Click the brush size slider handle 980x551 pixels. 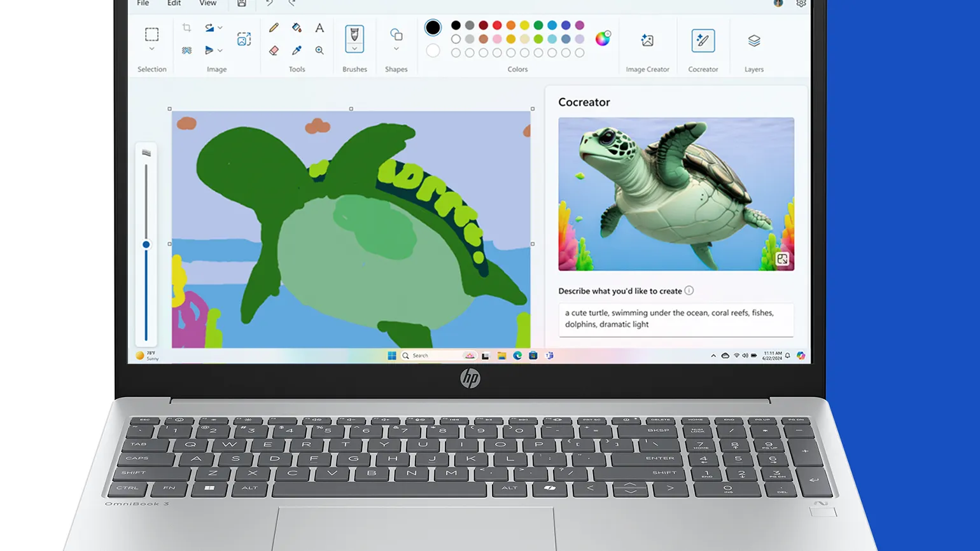pyautogui.click(x=146, y=244)
